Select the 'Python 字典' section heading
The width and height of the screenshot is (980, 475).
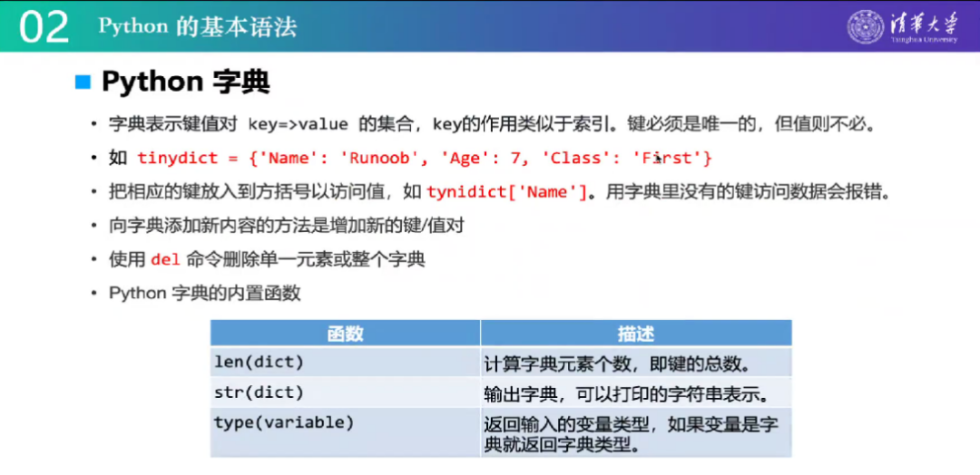point(185,82)
